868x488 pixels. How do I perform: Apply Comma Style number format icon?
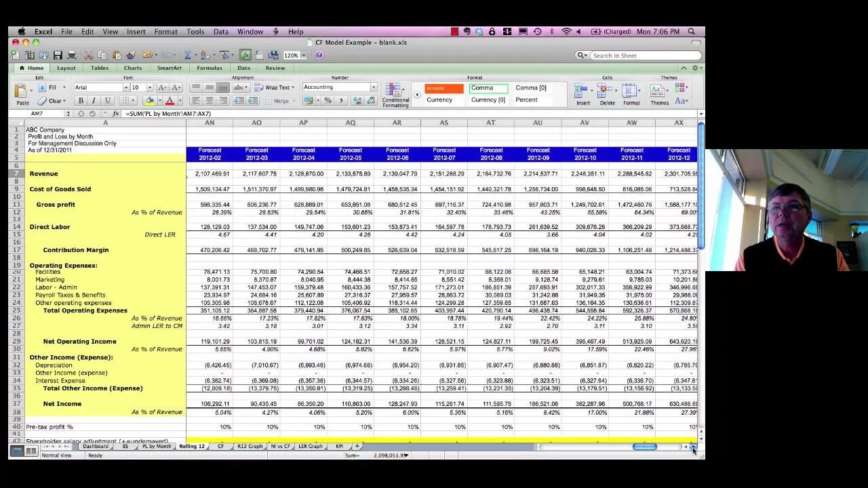coord(340,100)
